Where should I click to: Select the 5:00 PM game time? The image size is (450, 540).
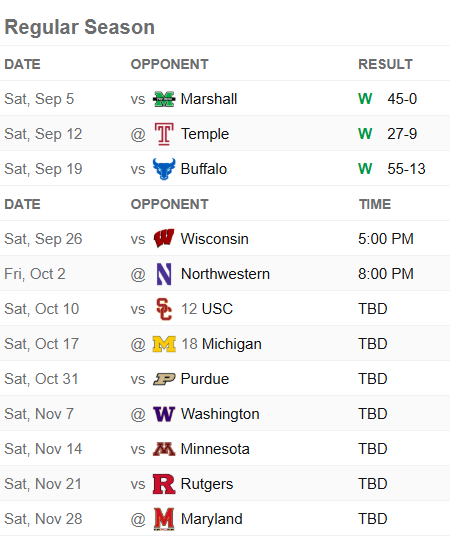tap(386, 239)
